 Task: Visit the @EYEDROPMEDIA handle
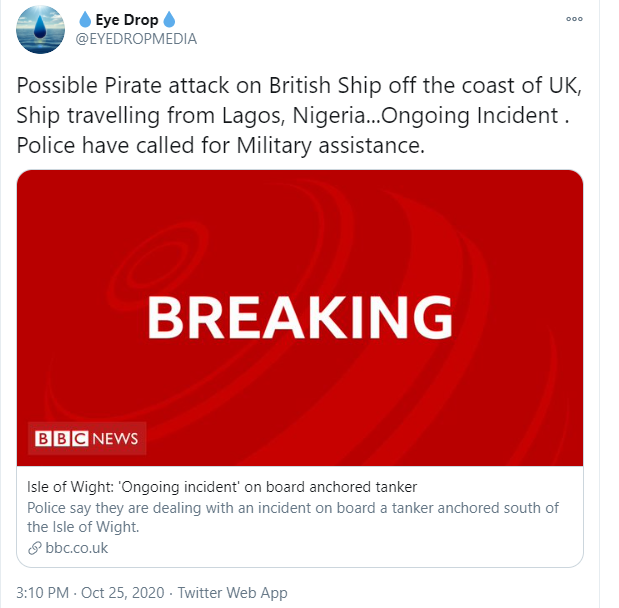(x=135, y=39)
